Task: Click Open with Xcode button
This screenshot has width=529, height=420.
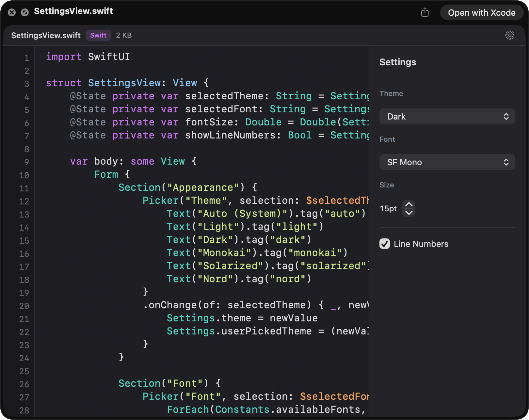Action: (x=482, y=13)
